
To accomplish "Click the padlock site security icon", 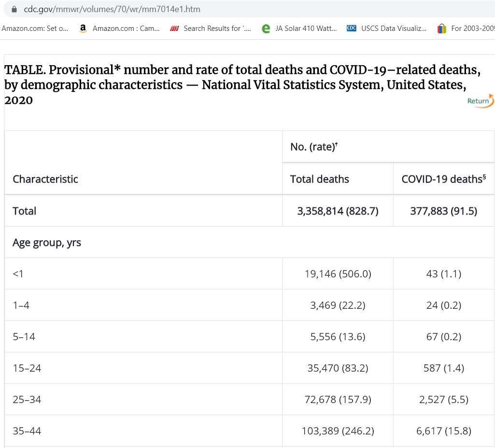I will (x=14, y=9).
